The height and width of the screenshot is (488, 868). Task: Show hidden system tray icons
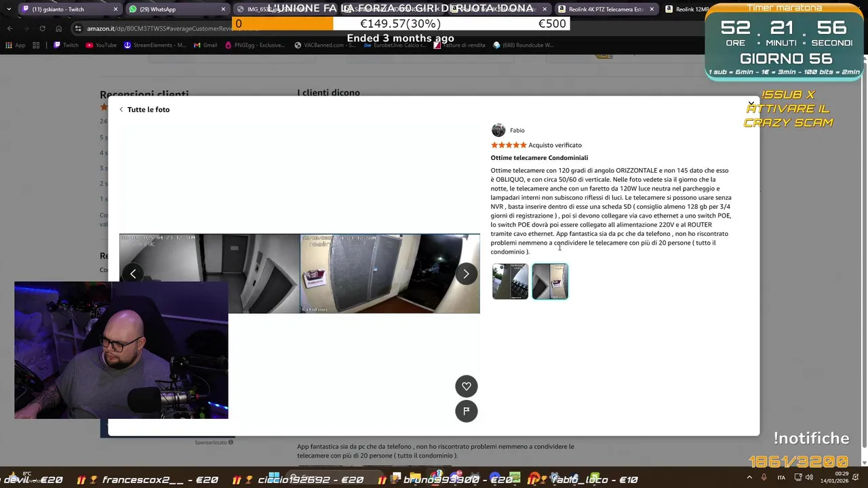click(x=749, y=477)
